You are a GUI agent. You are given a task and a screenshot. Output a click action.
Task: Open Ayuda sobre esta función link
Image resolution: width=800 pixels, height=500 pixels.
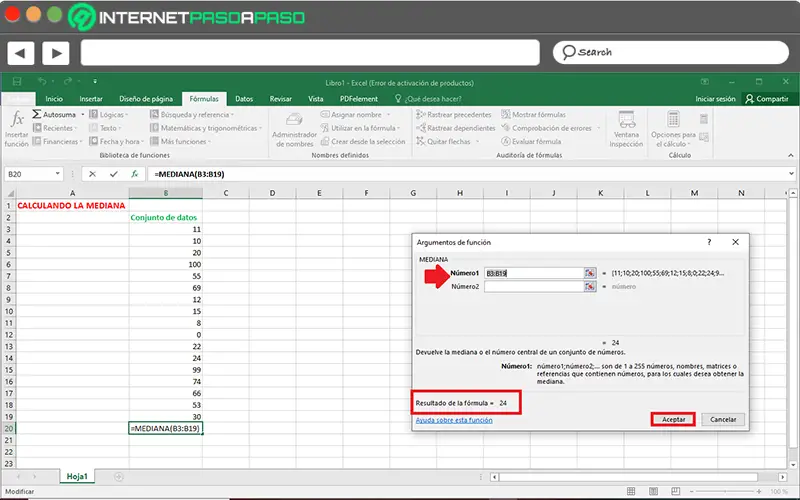click(x=454, y=420)
